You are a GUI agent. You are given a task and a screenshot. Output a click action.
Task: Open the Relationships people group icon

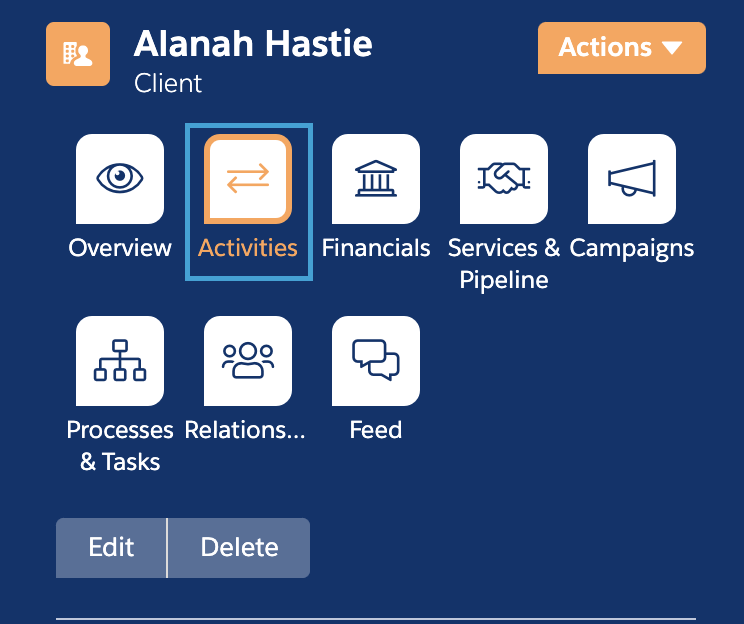[x=248, y=361]
